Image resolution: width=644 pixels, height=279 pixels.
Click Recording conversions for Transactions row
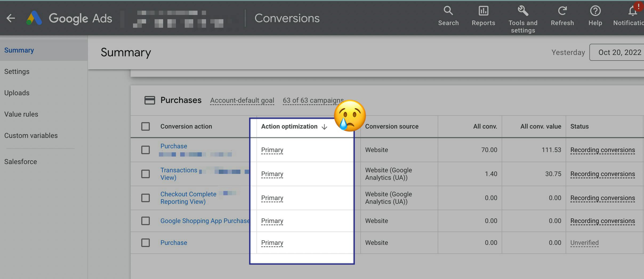603,174
